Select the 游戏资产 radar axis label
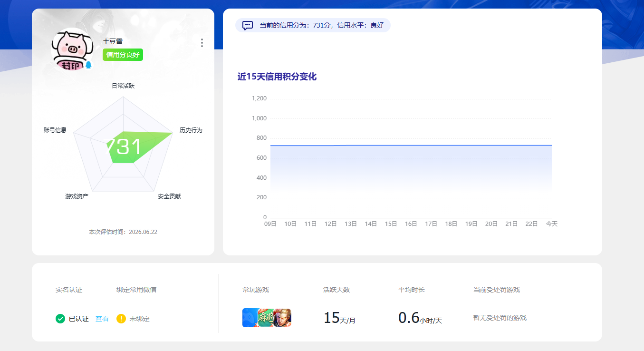644x351 pixels. click(77, 196)
